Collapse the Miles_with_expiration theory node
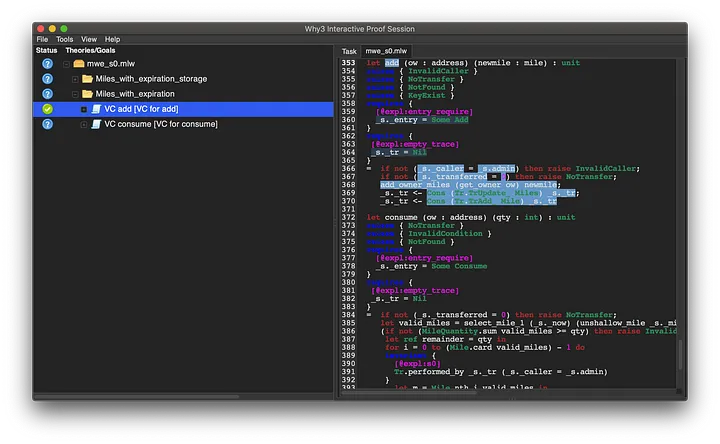Image resolution: width=720 pixels, height=444 pixels. pyautogui.click(x=75, y=94)
